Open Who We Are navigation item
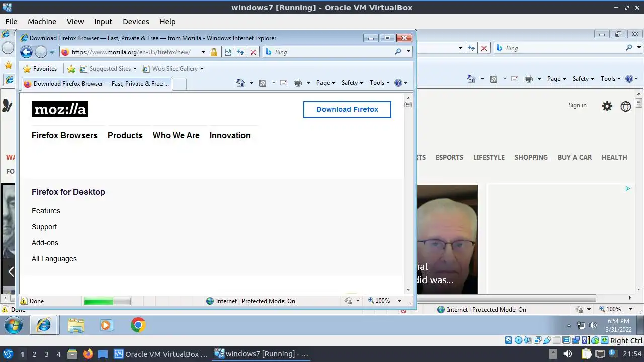644x362 pixels. pos(176,135)
